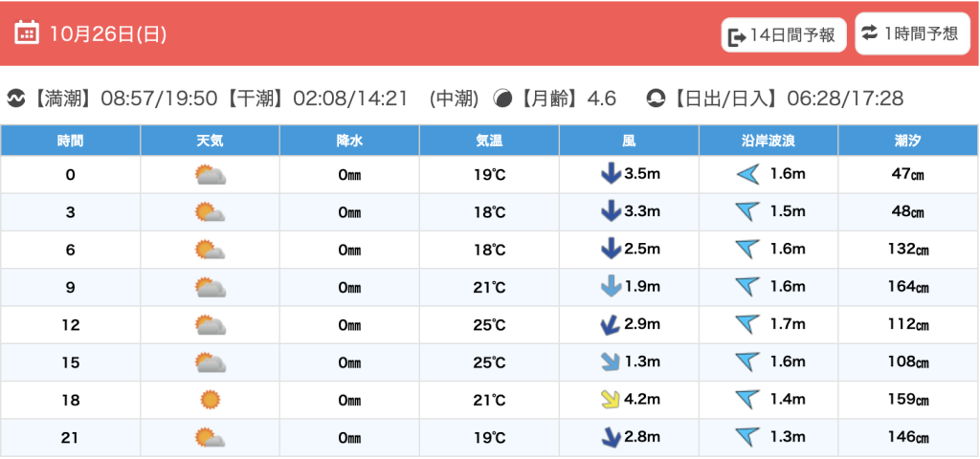Select the 沿岸波浪 column header
The image size is (980, 459).
coord(768,141)
